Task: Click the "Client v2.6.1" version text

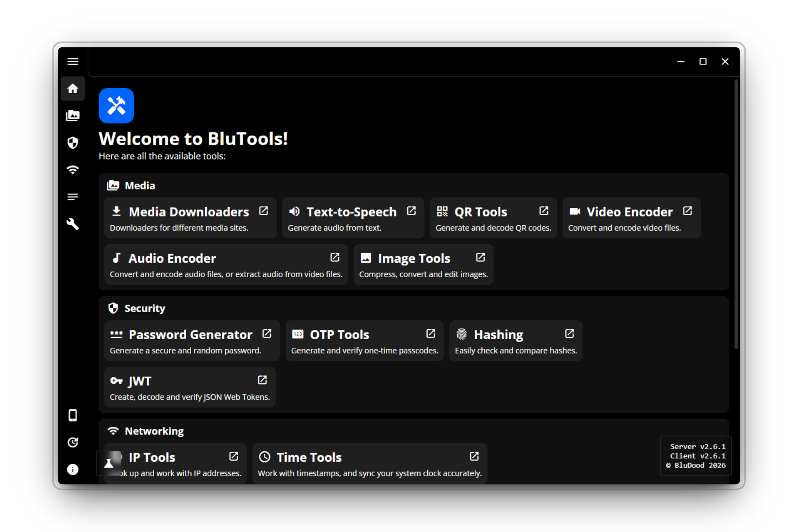Action: click(698, 456)
